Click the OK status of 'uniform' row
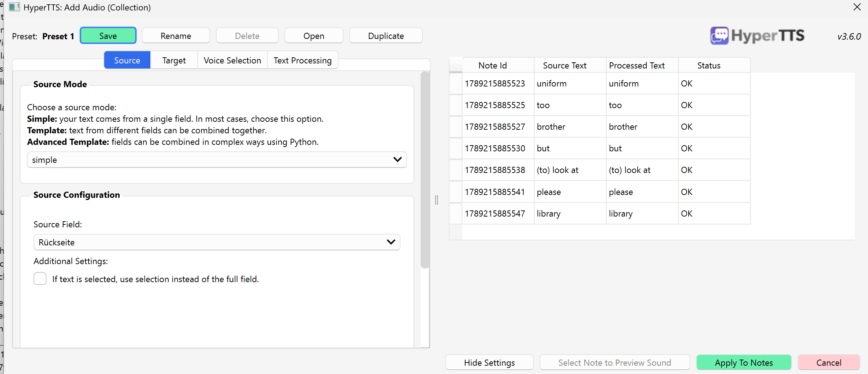The width and height of the screenshot is (868, 374). coord(714,83)
